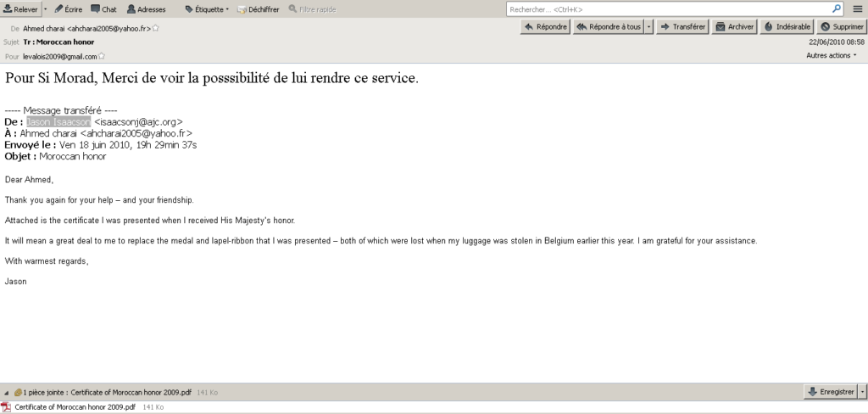Click the Relever get messages button
This screenshot has height=414, width=868.
coord(20,8)
